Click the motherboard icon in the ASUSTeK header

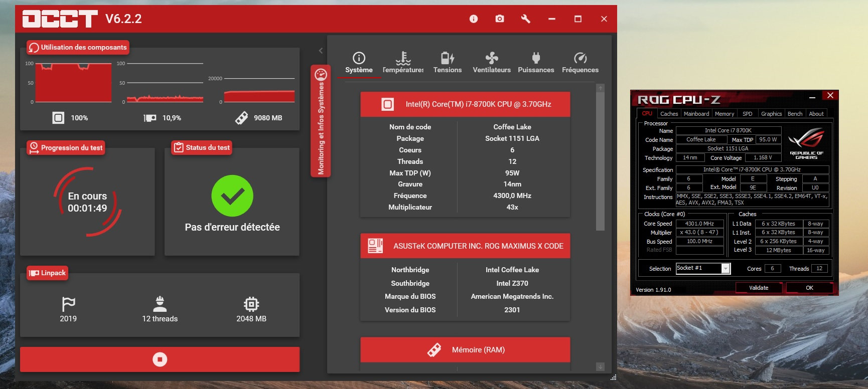point(375,246)
